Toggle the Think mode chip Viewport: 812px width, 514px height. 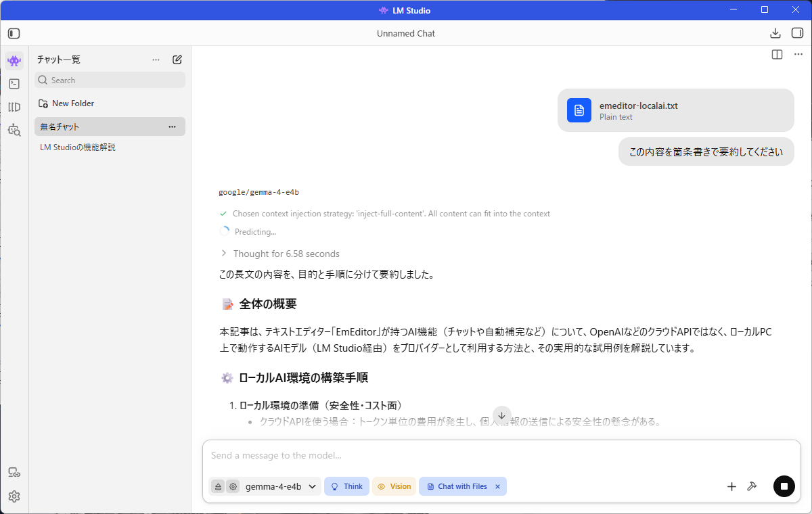pos(346,486)
